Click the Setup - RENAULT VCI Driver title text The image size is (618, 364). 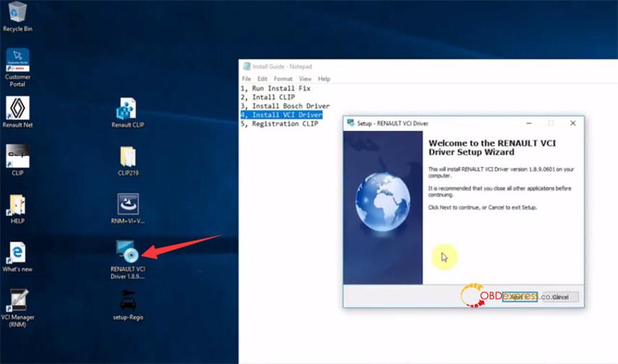(393, 124)
